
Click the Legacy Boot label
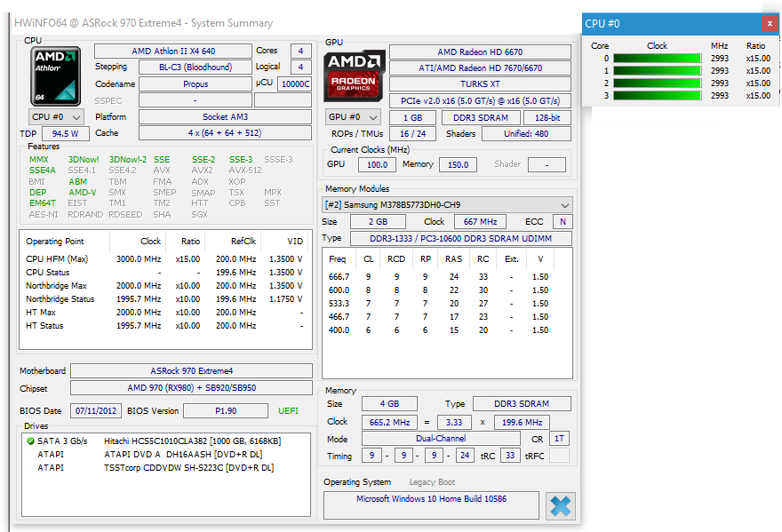pyautogui.click(x=432, y=482)
